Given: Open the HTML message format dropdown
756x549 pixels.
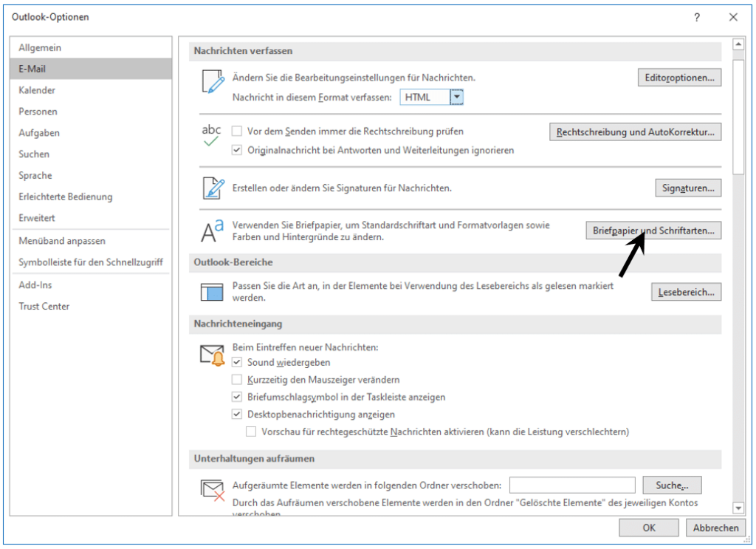Looking at the screenshot, I should tap(456, 97).
